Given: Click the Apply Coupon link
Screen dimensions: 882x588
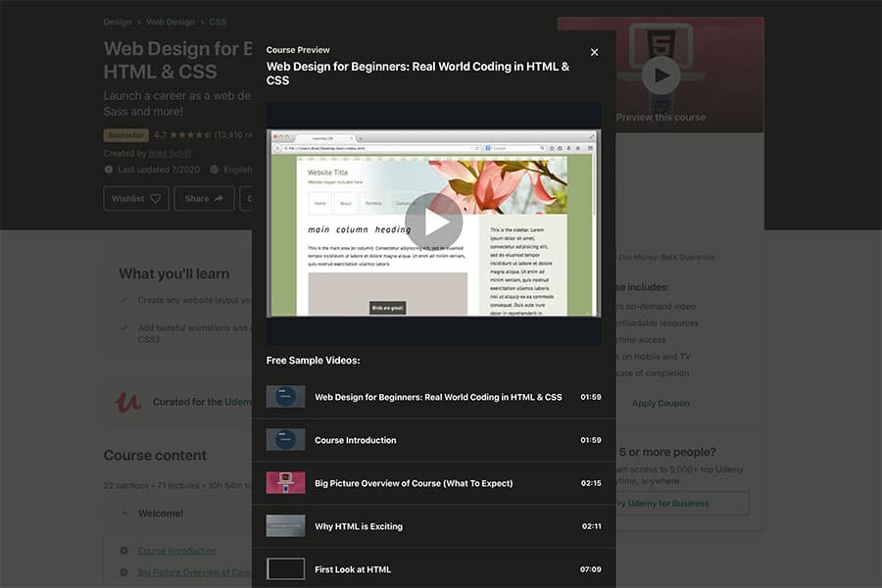Looking at the screenshot, I should point(661,403).
